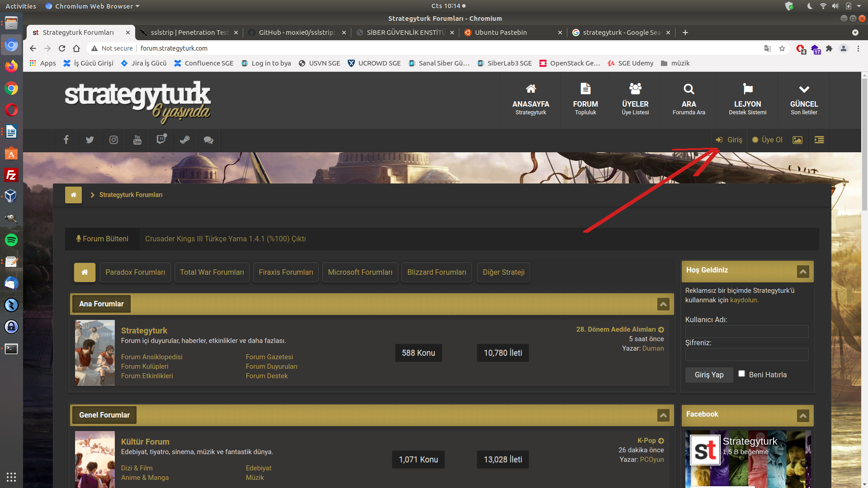Screen dimensions: 868x488
Task: Open the forum's Facebook icon link
Action: pyautogui.click(x=66, y=140)
